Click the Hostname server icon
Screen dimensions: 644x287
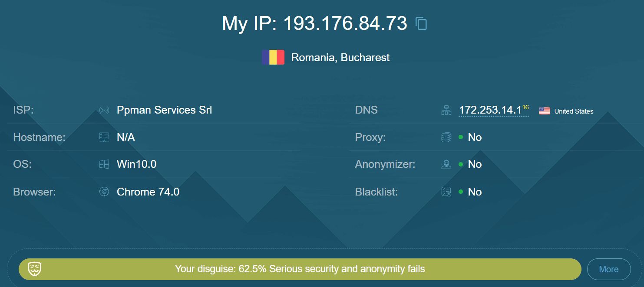(104, 137)
